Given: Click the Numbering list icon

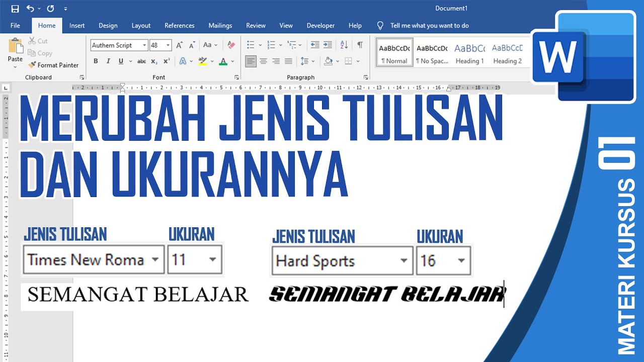Looking at the screenshot, I should [271, 45].
